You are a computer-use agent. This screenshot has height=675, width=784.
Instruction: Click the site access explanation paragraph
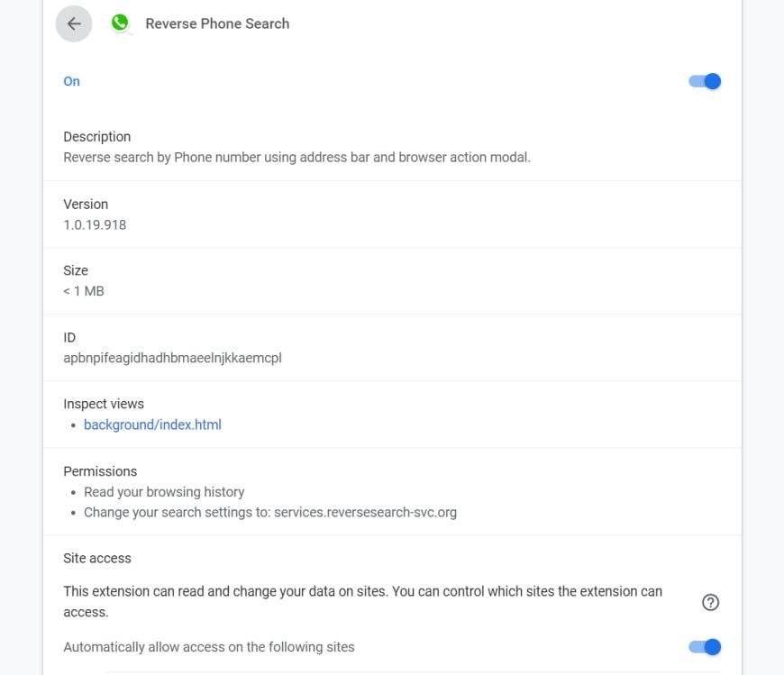click(x=362, y=601)
